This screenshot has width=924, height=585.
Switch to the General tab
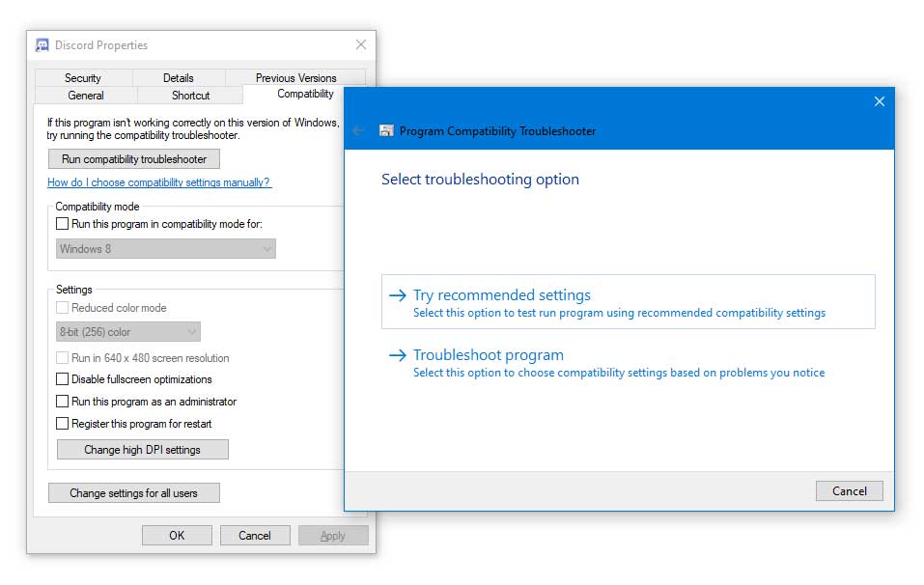[86, 96]
